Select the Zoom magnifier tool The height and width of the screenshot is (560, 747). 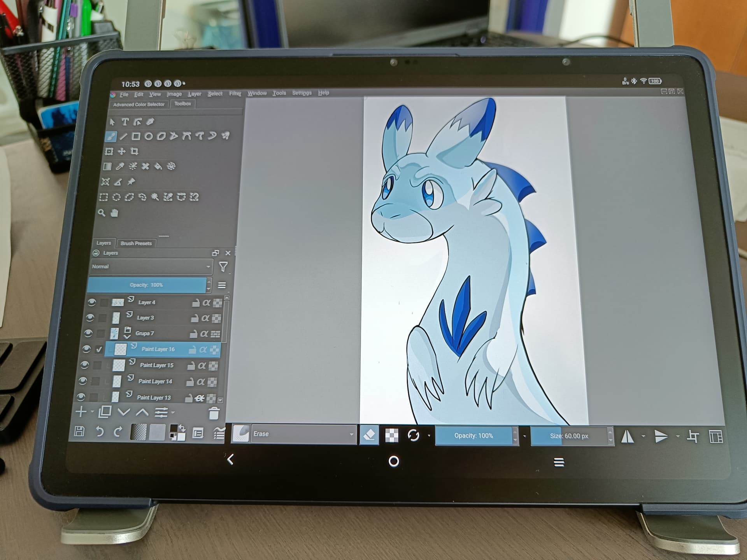coord(102,213)
